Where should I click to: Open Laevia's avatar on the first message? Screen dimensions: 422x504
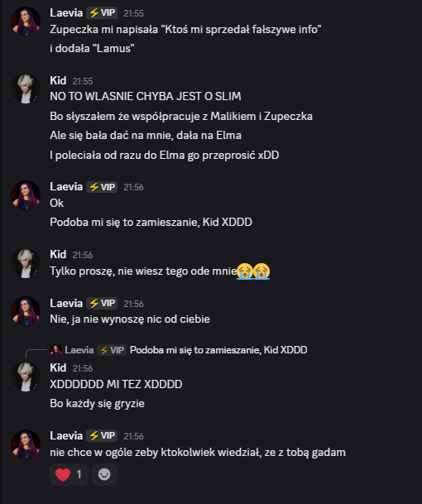pos(26,22)
